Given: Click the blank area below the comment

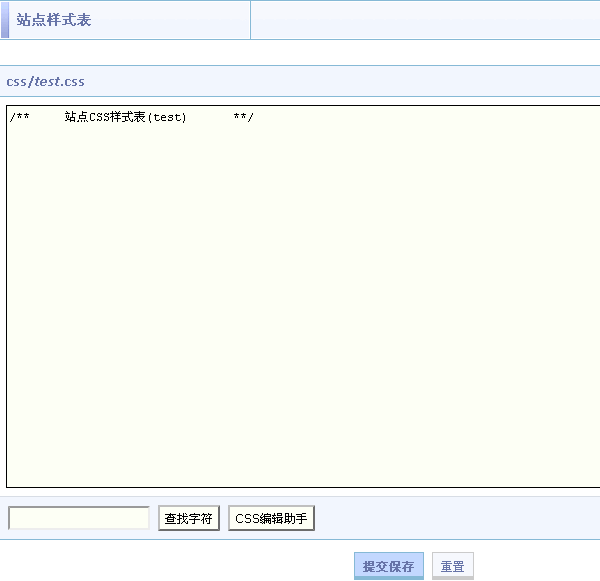Looking at the screenshot, I should pyautogui.click(x=300, y=250).
